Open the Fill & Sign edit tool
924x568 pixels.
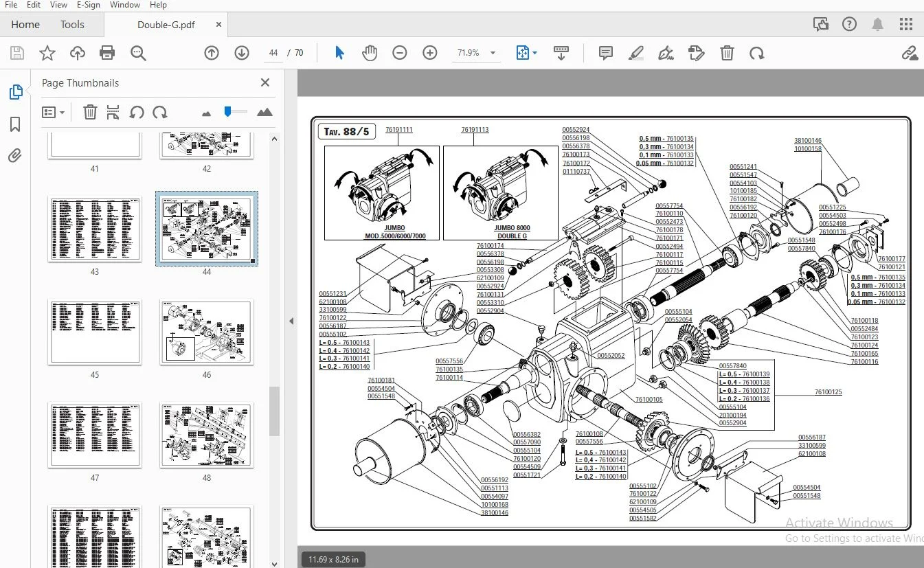coord(696,53)
